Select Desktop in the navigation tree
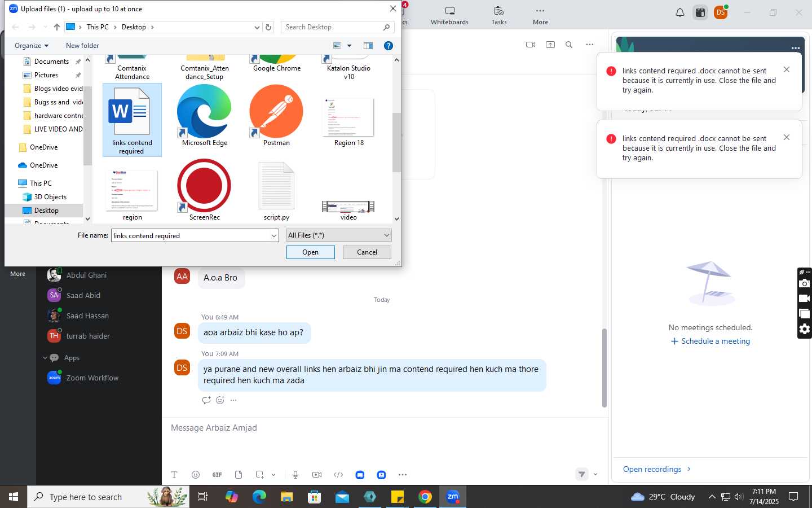This screenshot has width=812, height=508. click(46, 211)
